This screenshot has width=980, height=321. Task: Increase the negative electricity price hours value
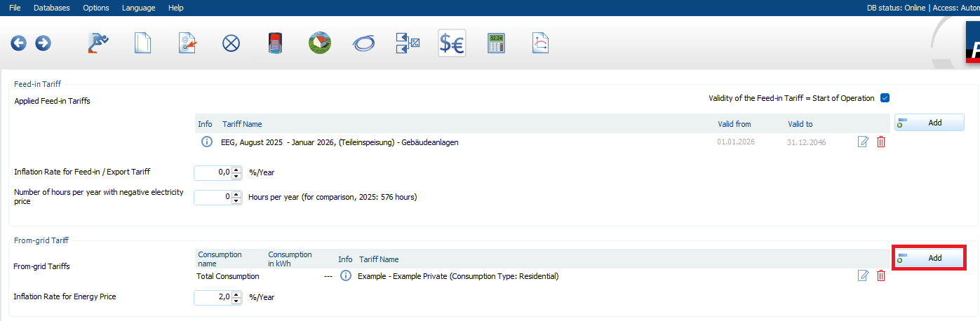tap(236, 194)
